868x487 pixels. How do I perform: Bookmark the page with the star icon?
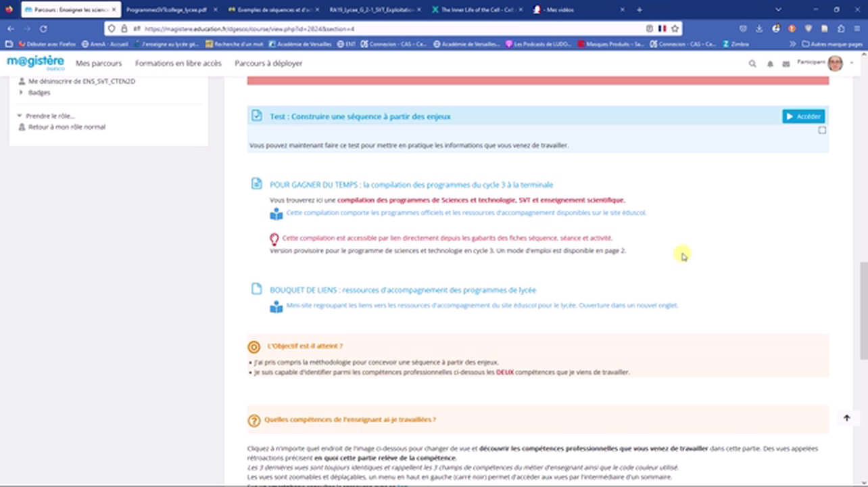coord(675,28)
